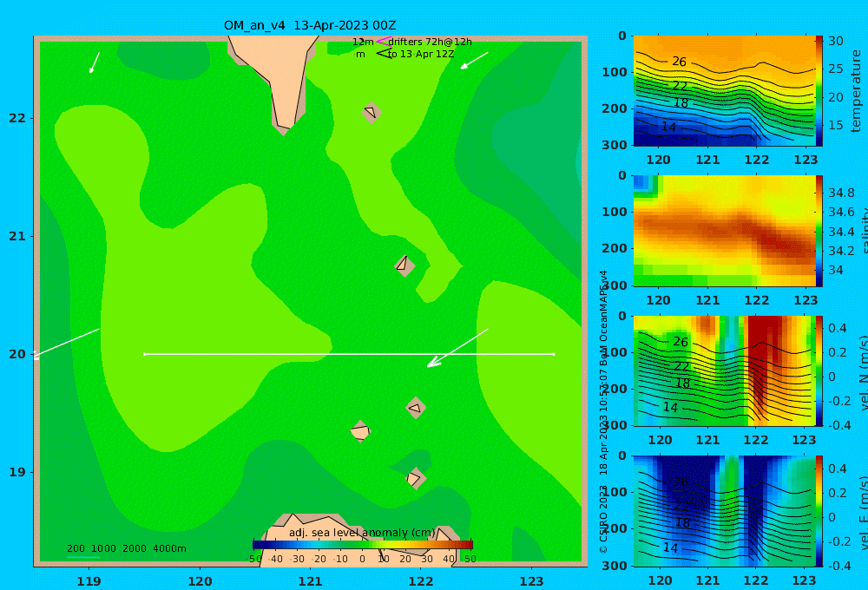Click longitude label 123 below the main map

click(531, 581)
